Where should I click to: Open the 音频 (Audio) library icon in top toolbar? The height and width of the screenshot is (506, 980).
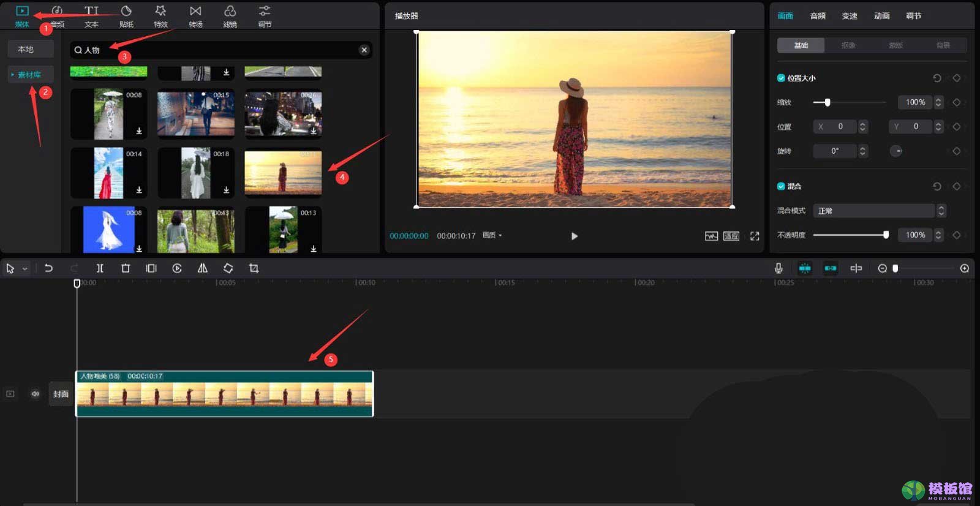point(57,11)
